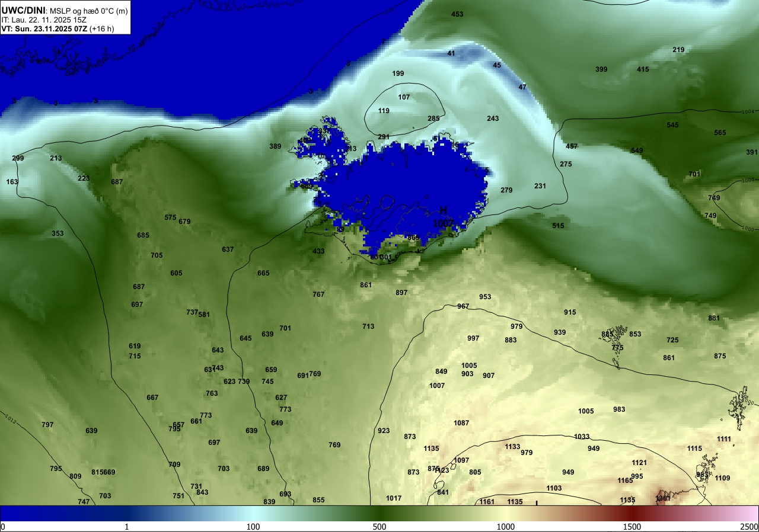Click the value 797 in the lower left
This screenshot has height=532, width=759.
[x=47, y=425]
